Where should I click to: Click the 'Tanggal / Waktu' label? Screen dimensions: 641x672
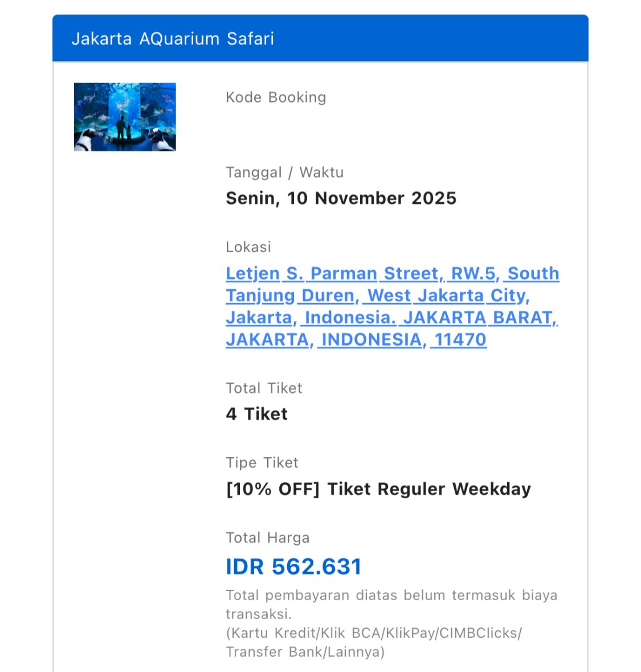285,173
